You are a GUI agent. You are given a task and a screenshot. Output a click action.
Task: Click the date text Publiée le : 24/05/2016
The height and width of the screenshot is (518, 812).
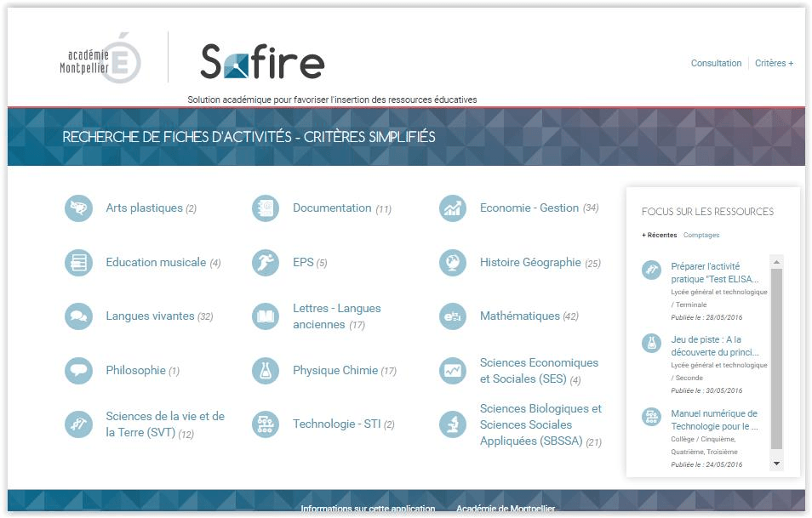coord(706,464)
